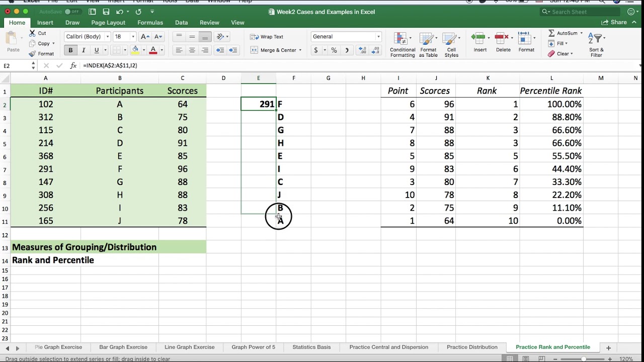Align text left in the cell
The height and width of the screenshot is (362, 644).
point(179,50)
